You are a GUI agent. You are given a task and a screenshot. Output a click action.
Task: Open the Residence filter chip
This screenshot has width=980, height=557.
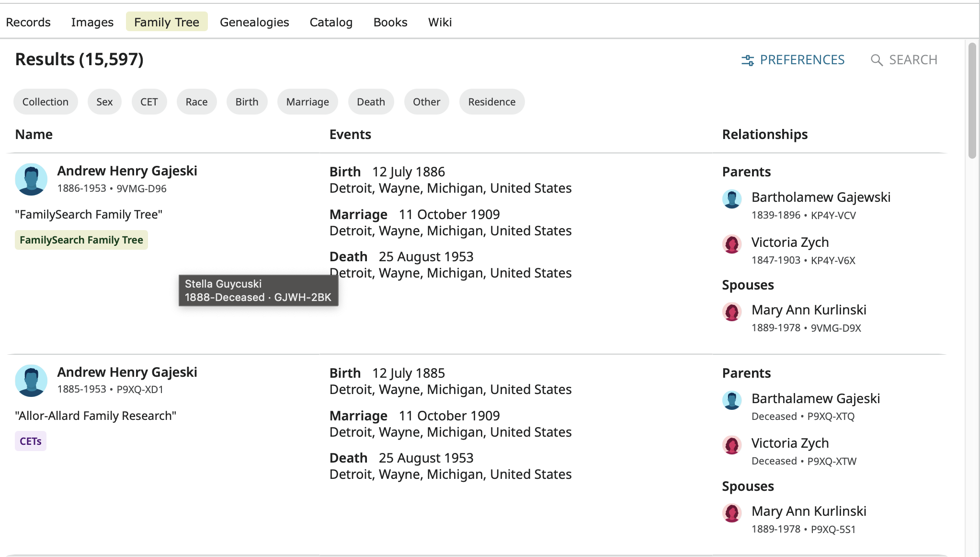point(491,102)
